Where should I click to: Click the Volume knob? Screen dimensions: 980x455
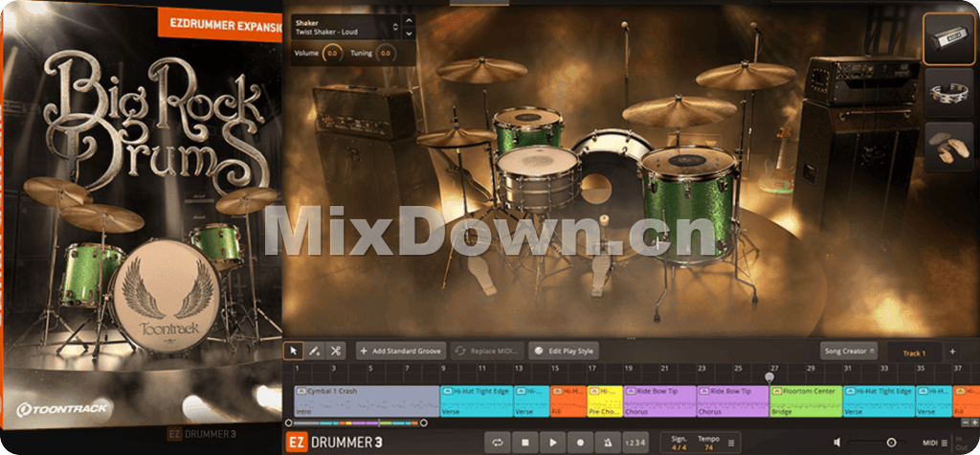332,54
